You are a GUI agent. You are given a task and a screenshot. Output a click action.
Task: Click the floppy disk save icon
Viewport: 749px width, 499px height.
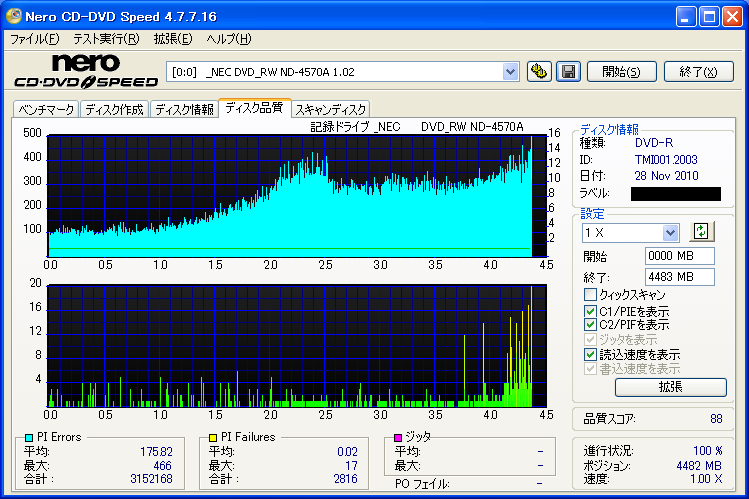(x=568, y=72)
